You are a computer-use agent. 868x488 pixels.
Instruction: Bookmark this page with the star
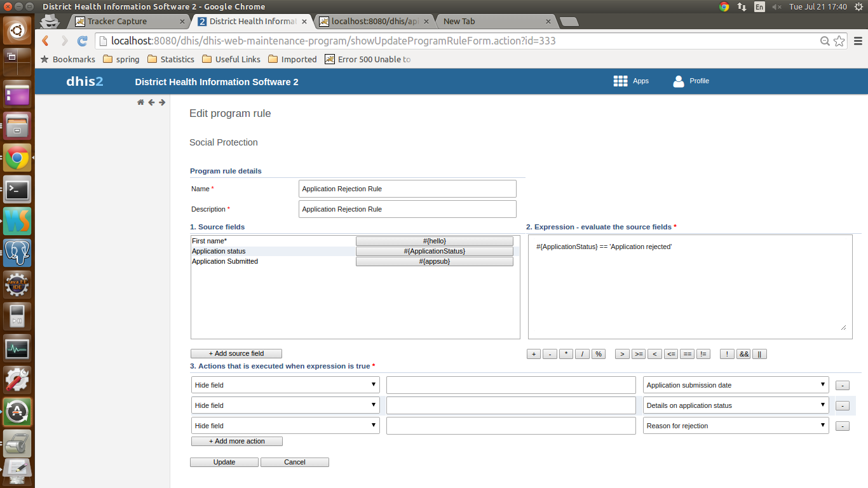pyautogui.click(x=839, y=41)
